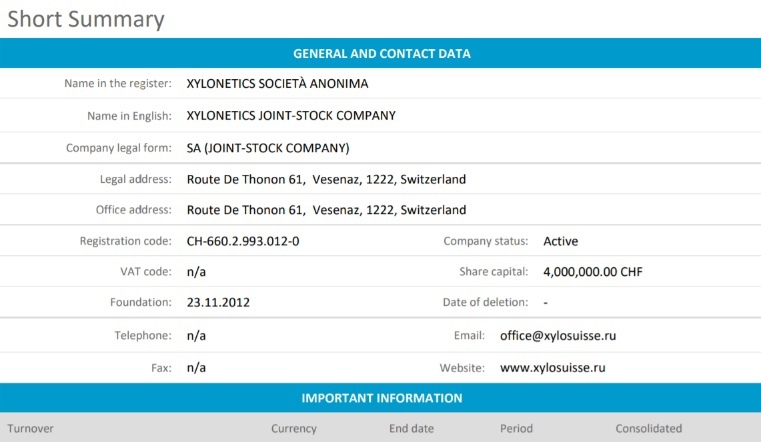The width and height of the screenshot is (761, 442).
Task: Click the Legal address value text
Action: (x=326, y=180)
